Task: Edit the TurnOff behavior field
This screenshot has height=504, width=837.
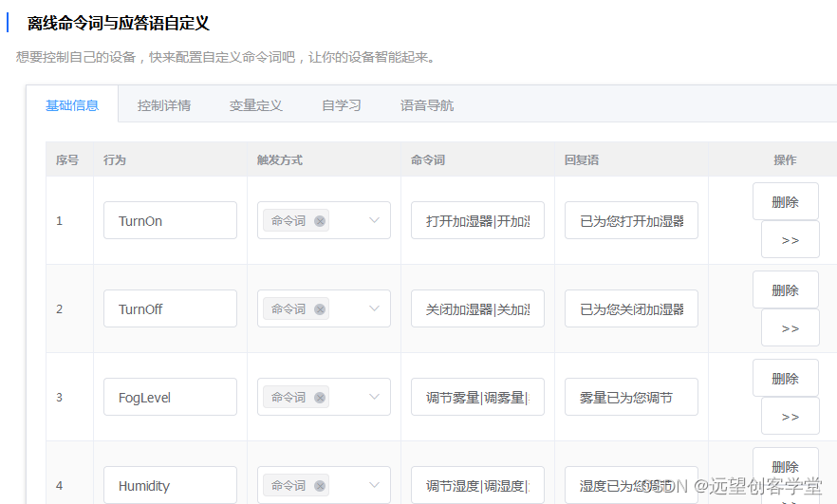Action: coord(170,308)
